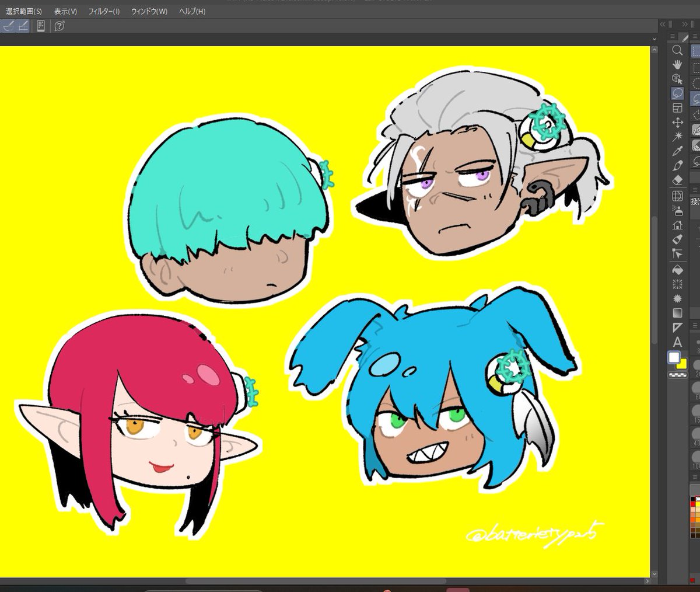Open the Tool palette hamburger menu
This screenshot has width=700, height=592.
[671, 37]
